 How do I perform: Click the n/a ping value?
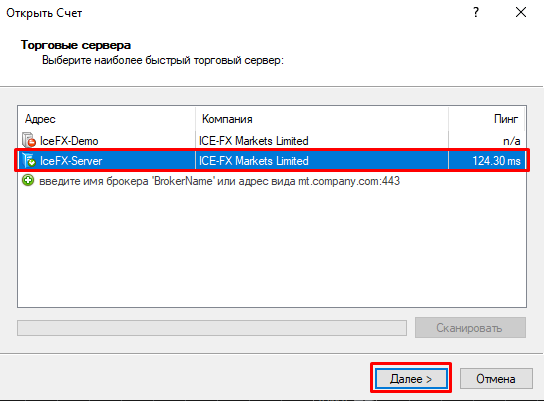512,141
